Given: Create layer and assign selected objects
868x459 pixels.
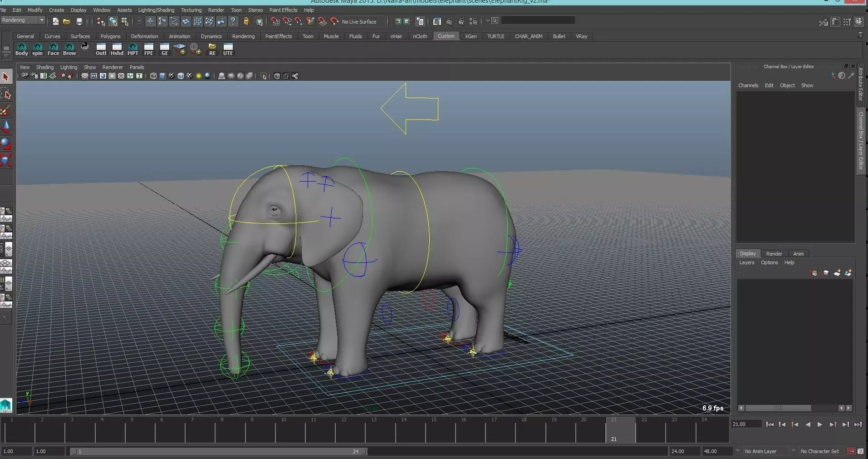Looking at the screenshot, I should (848, 273).
